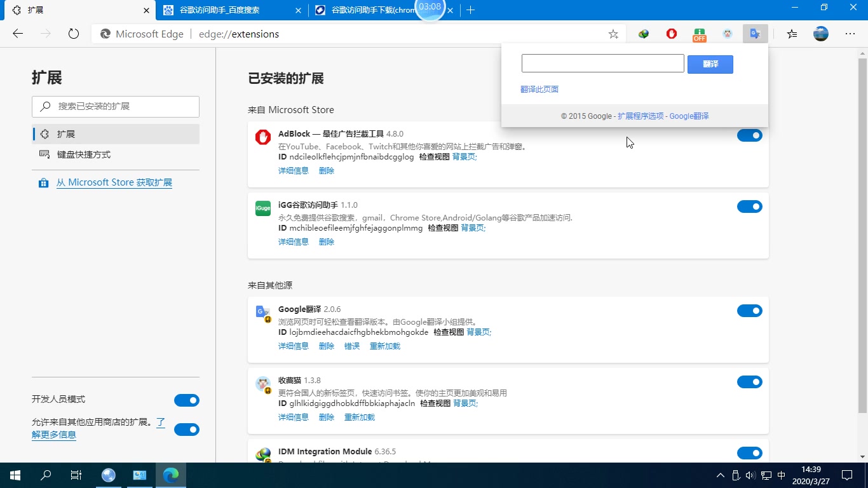Open 详细信息 for iGG谷歌访问助手
The width and height of the screenshot is (868, 488).
[x=294, y=242]
